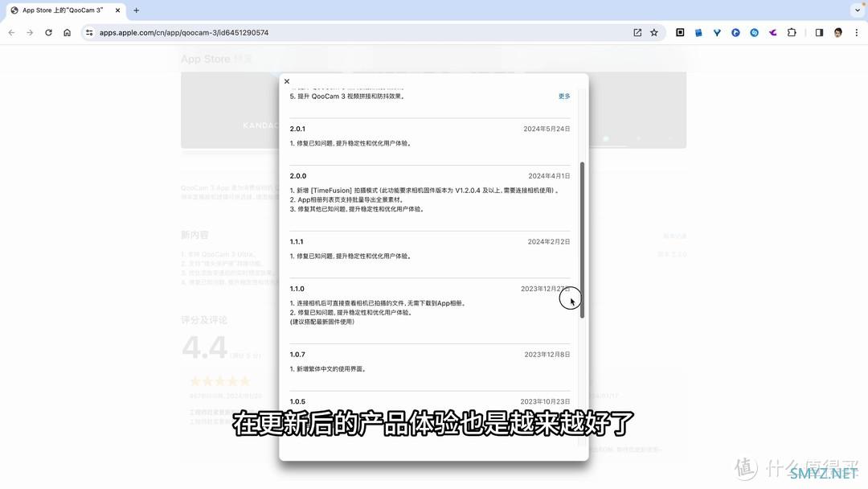Click the browser forward arrow
Viewport: 868px width, 489px height.
(30, 33)
